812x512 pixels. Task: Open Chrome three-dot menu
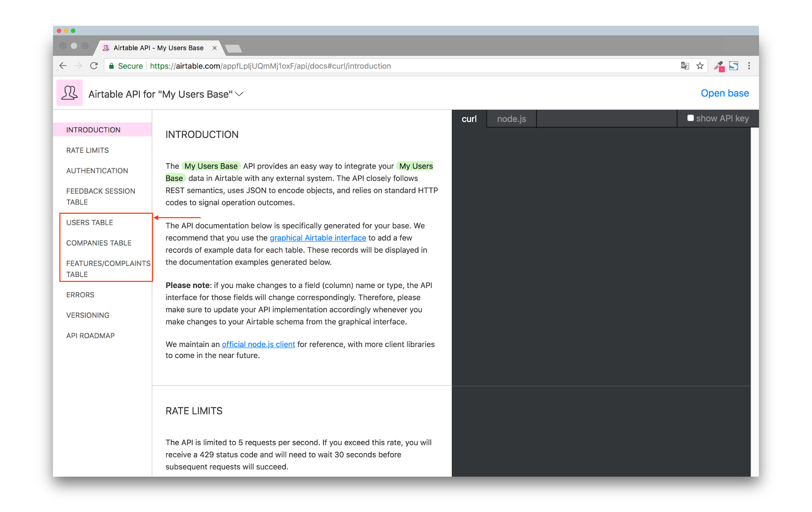tap(749, 66)
